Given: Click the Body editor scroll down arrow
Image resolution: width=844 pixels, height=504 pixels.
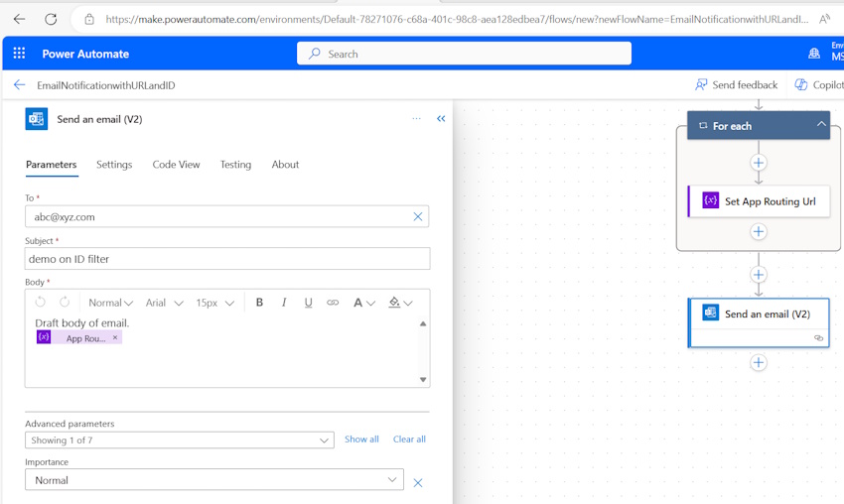Looking at the screenshot, I should click(x=423, y=380).
